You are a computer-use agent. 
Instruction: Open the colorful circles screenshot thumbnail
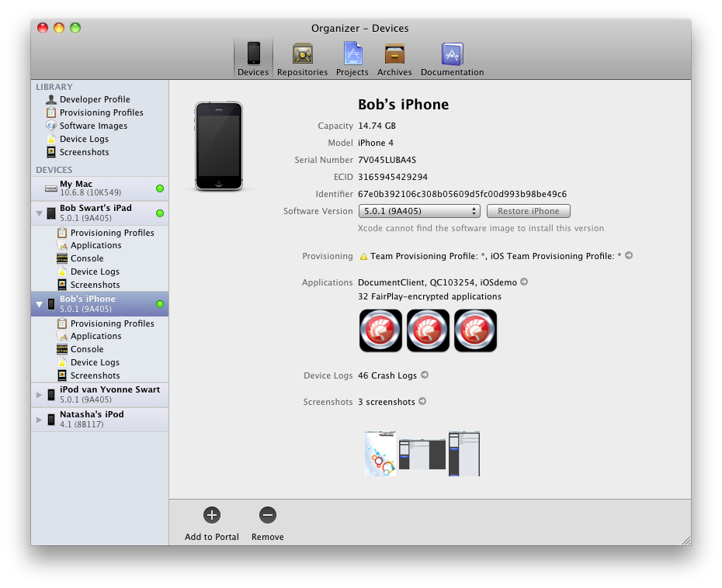(x=380, y=454)
